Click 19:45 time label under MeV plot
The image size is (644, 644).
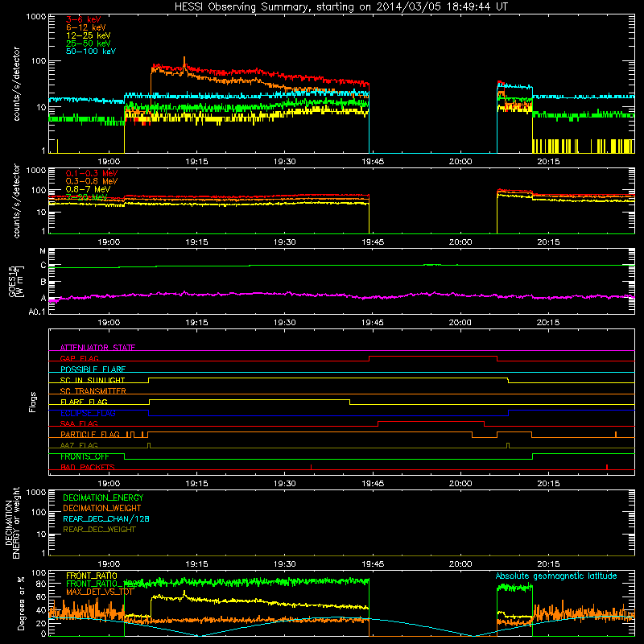(x=373, y=242)
